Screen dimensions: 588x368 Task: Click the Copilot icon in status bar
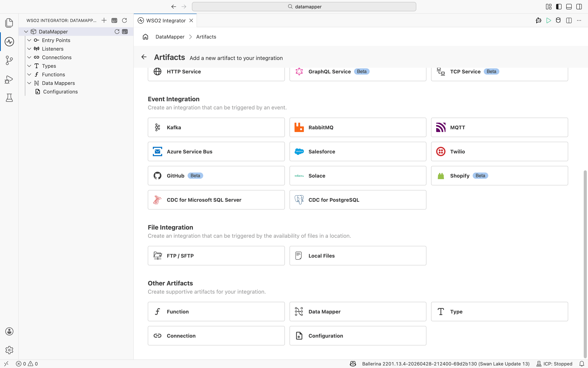(x=353, y=364)
